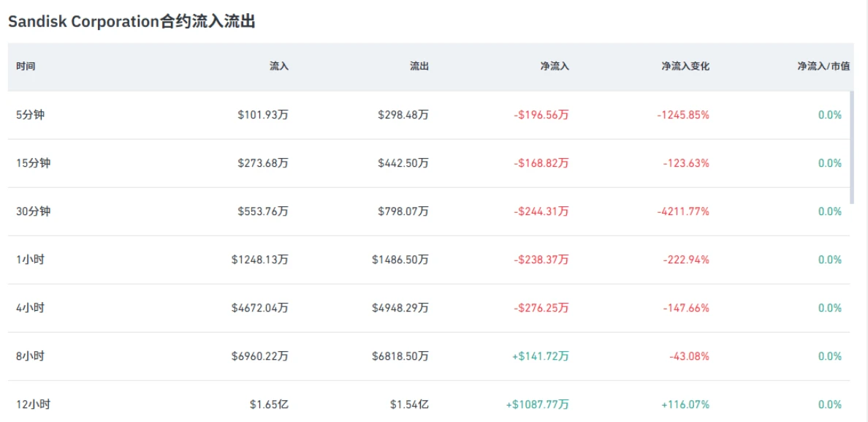Click the change value -222.94%
Image resolution: width=868 pixels, height=422 pixels.
(x=686, y=260)
